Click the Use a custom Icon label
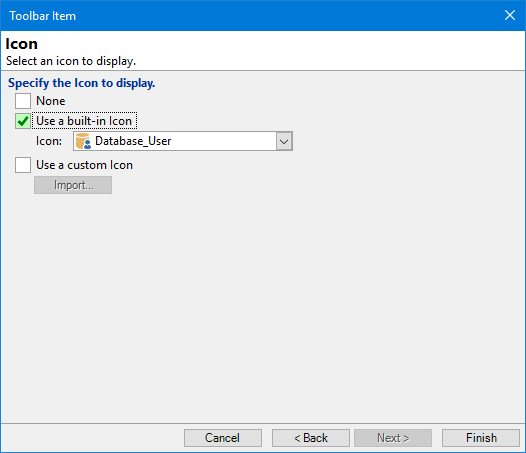 point(85,165)
